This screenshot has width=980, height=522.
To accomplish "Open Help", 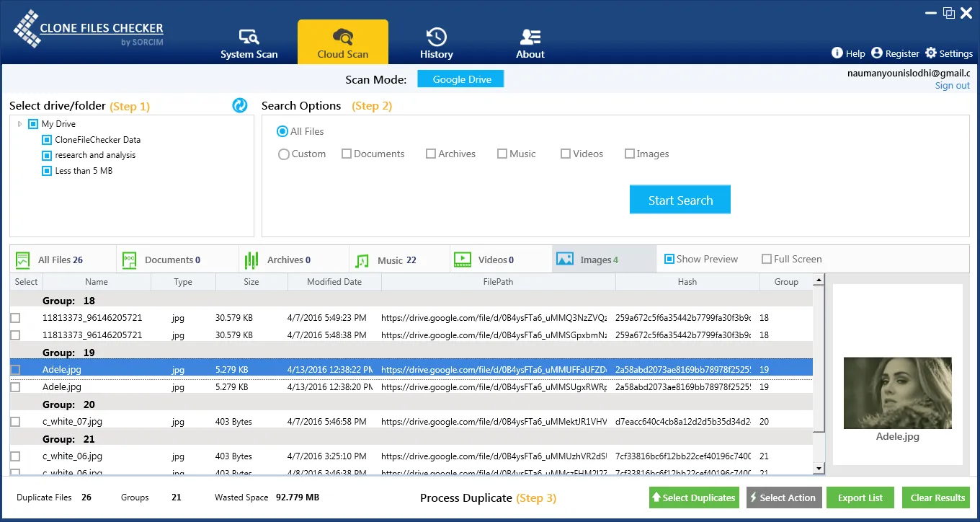I will click(849, 53).
